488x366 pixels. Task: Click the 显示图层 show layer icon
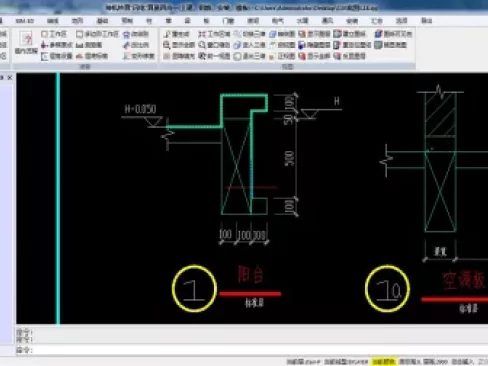coord(302,34)
